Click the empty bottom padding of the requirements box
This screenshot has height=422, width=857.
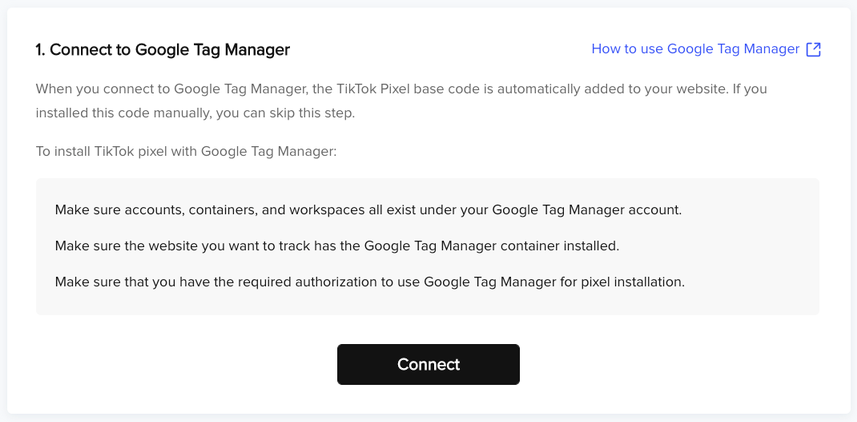click(x=427, y=303)
